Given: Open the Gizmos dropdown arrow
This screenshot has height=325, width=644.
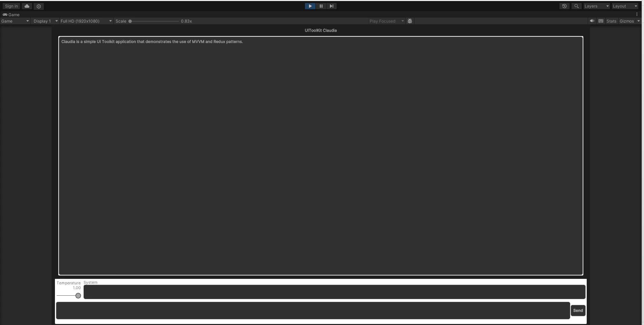Looking at the screenshot, I should (638, 21).
